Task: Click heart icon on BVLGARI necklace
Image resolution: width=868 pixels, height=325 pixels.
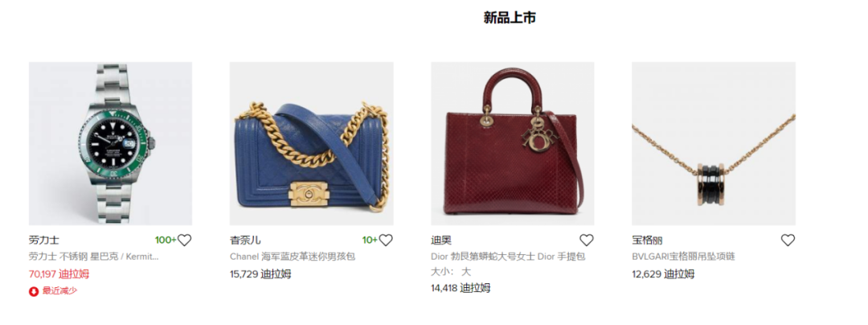Action: 788,241
